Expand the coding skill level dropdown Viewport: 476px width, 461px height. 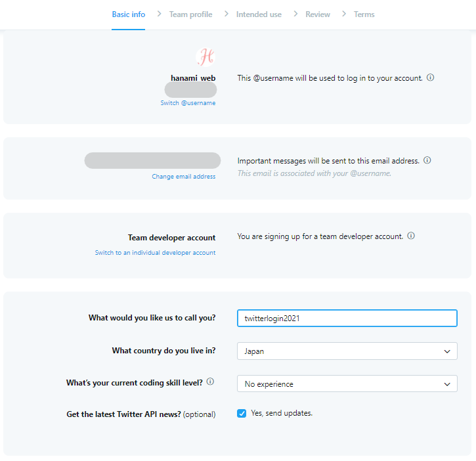pyautogui.click(x=347, y=384)
